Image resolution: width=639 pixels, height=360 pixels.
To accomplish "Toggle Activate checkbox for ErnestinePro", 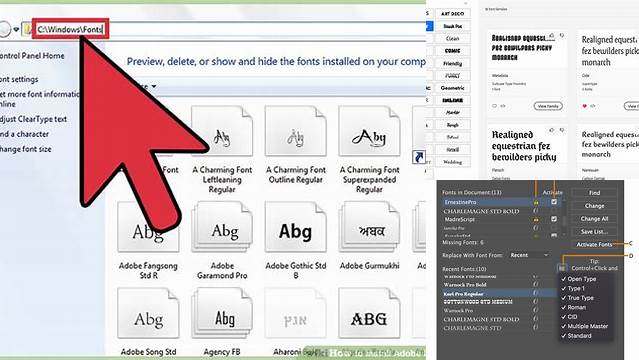I will pyautogui.click(x=554, y=202).
